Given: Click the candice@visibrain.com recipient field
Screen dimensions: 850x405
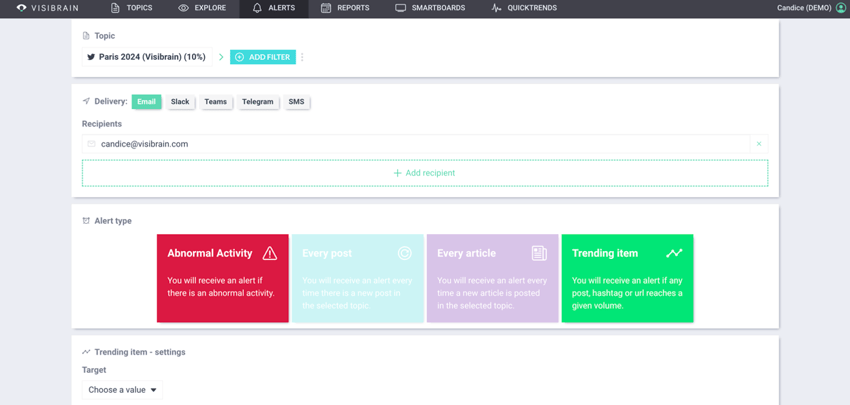Looking at the screenshot, I should pos(416,144).
